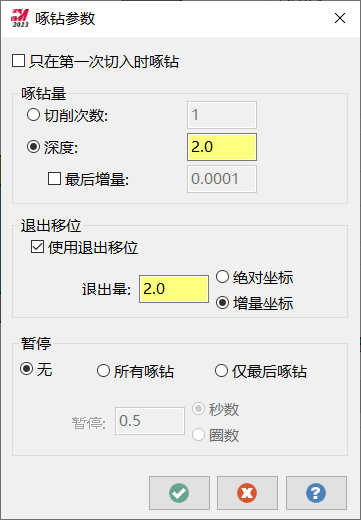Image resolution: width=361 pixels, height=520 pixels.
Task: Choose 绝对坐标 radio option
Action: click(x=222, y=277)
